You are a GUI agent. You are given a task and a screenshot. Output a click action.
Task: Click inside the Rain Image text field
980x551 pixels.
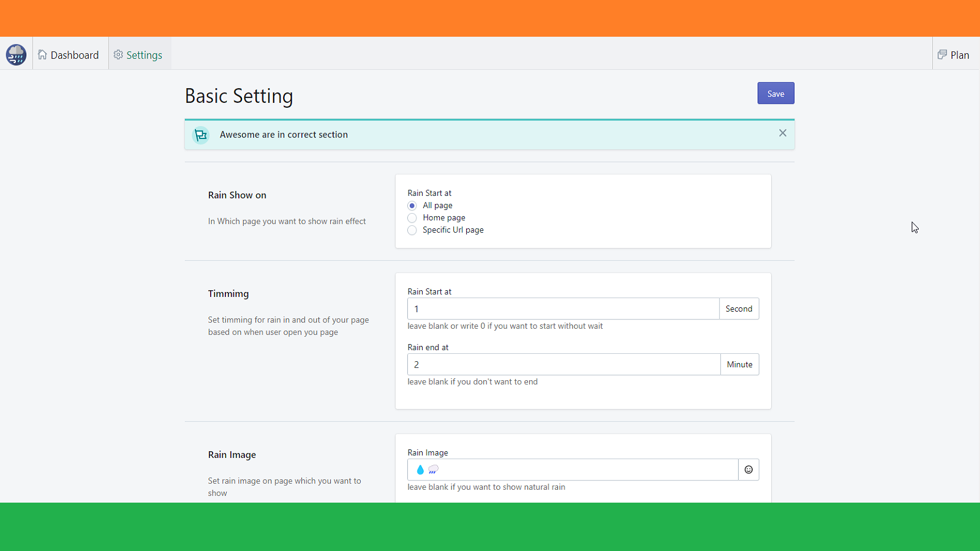(x=582, y=470)
